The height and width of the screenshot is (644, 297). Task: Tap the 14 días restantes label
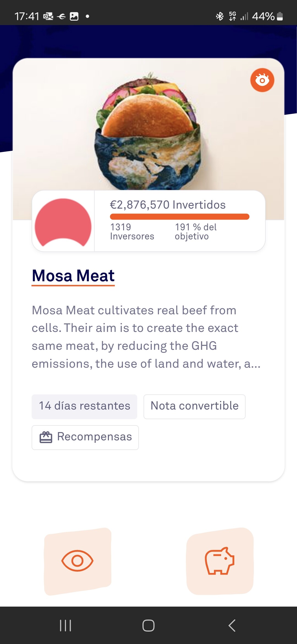pyautogui.click(x=84, y=406)
